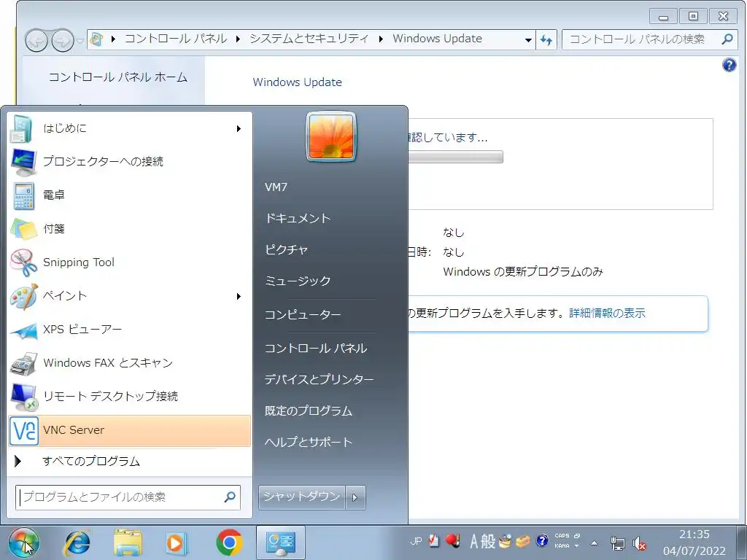Viewport: 747px width, 560px height.
Task: Click the show desktop strip
Action: pos(742,542)
